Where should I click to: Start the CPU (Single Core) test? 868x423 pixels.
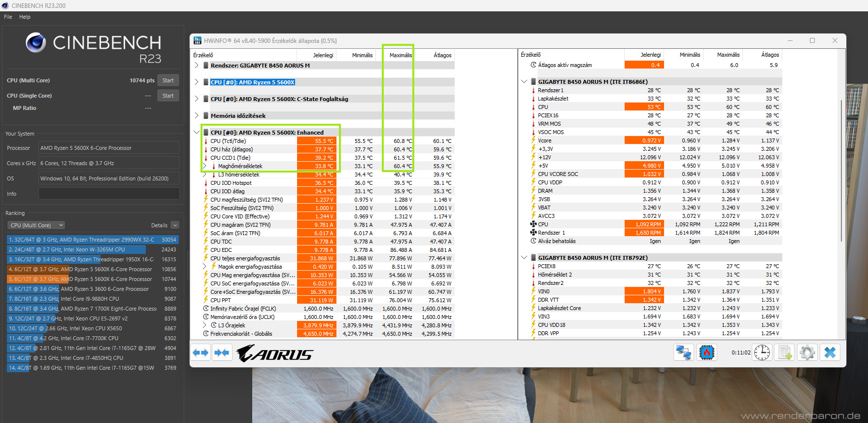168,96
